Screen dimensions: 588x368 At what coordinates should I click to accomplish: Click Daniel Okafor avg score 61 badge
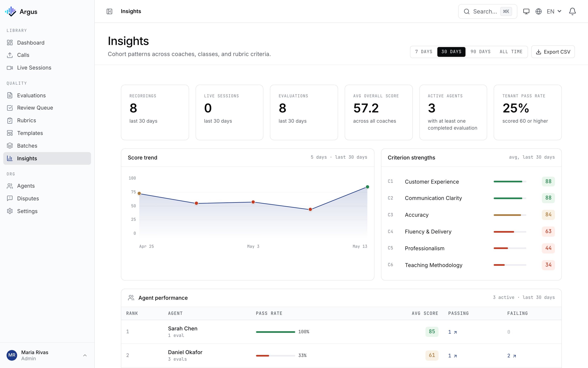432,355
